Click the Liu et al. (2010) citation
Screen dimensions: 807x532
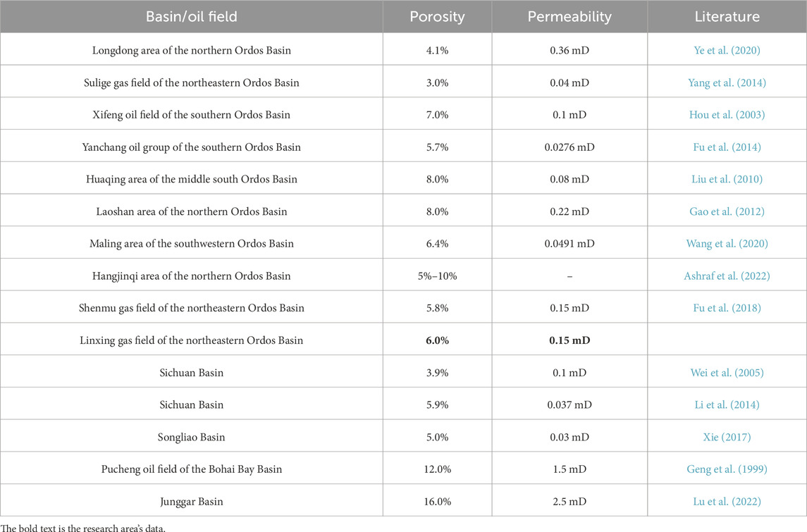[727, 179]
